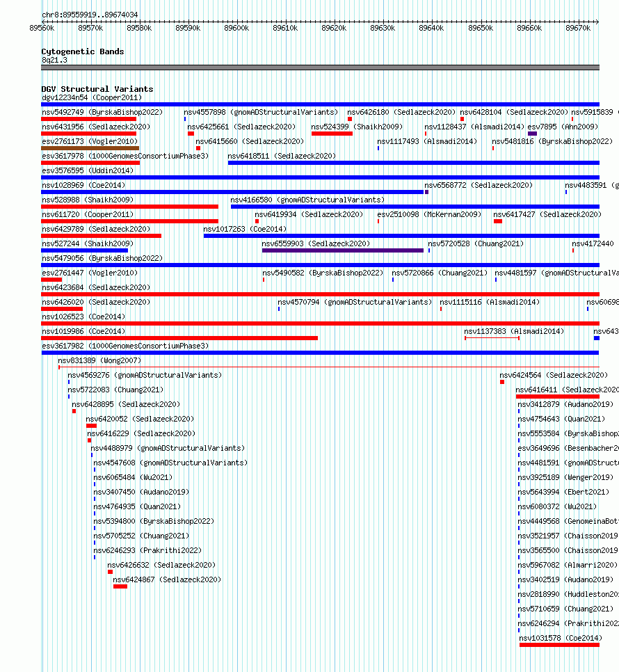Viewport: 619px width, 672px height.
Task: Open the nsv5492749 (ByrskaBishop2022) variant
Action: [102, 112]
